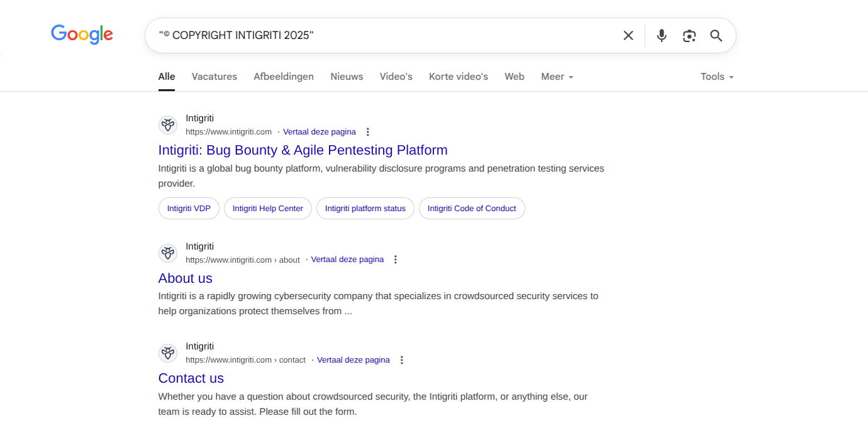Switch to Korte video's tab
The height and width of the screenshot is (433, 868).
459,77
